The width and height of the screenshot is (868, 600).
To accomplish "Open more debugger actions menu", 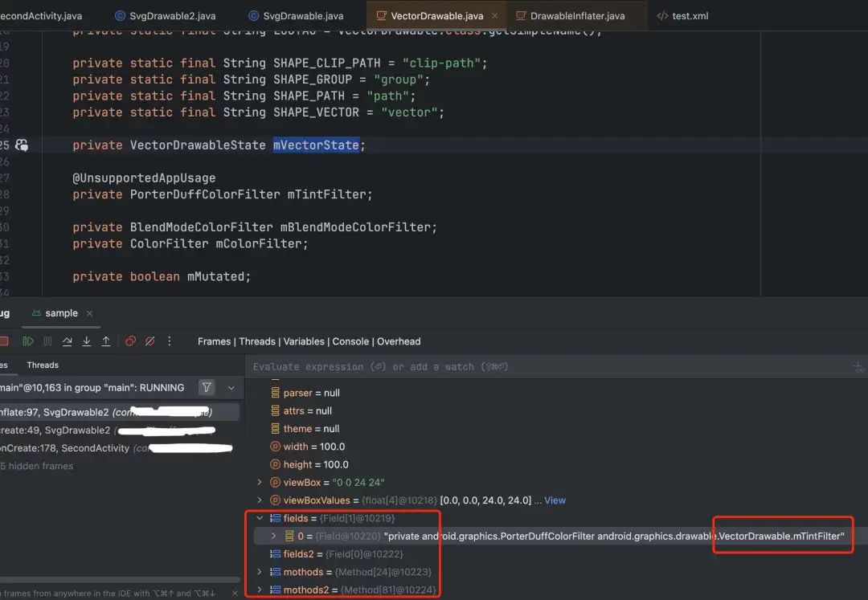I will point(170,341).
